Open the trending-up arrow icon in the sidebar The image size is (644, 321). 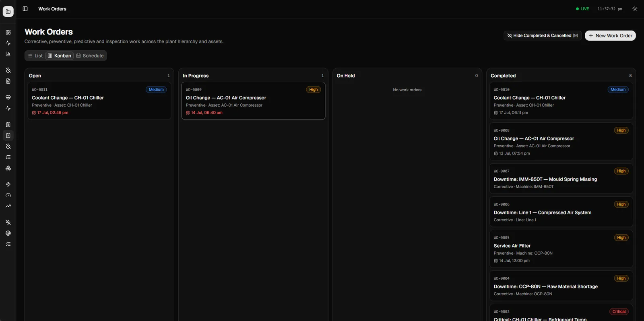[x=8, y=206]
